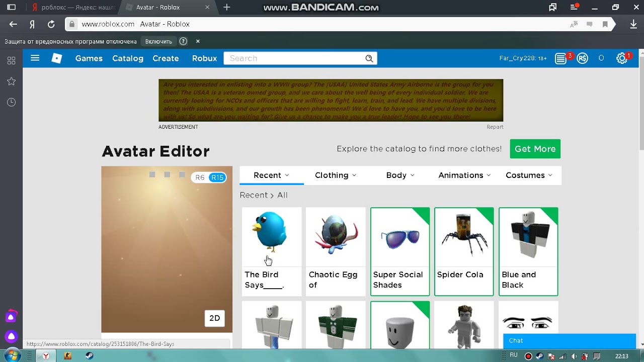Expand the Clothing dropdown
The width and height of the screenshot is (644, 362).
click(x=336, y=175)
